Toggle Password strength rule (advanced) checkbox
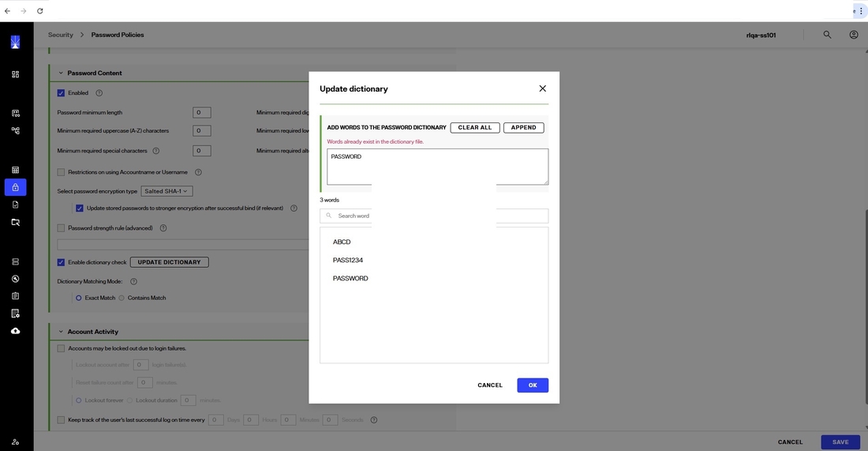Viewport: 868px width, 451px height. [x=61, y=227]
